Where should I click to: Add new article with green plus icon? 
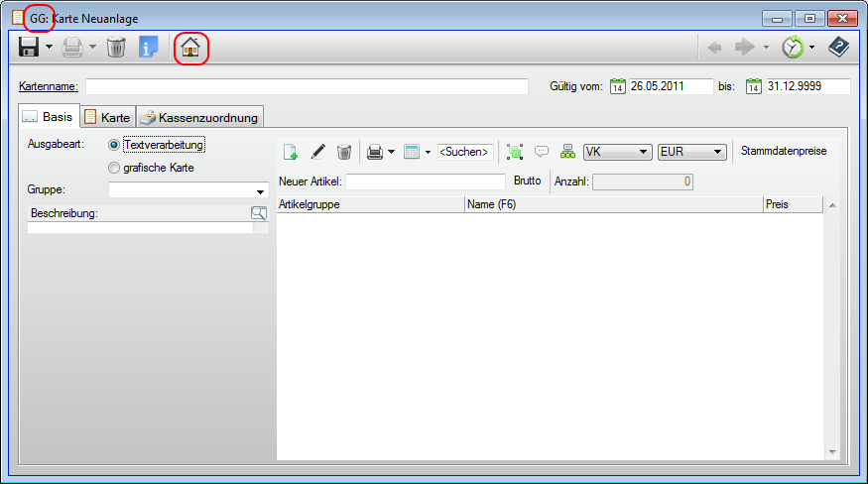291,152
